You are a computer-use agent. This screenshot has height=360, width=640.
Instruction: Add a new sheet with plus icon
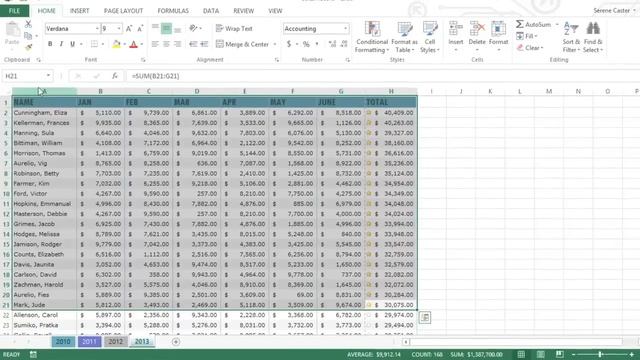[176, 342]
